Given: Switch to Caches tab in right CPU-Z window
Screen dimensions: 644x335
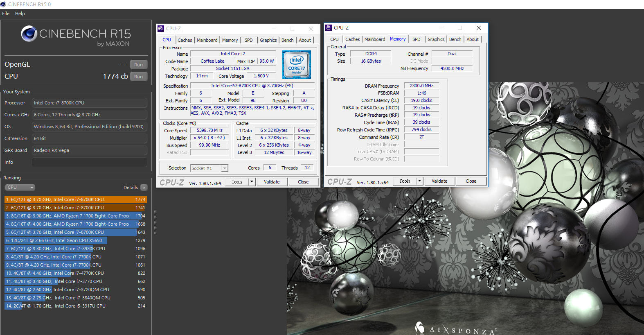Looking at the screenshot, I should 353,39.
